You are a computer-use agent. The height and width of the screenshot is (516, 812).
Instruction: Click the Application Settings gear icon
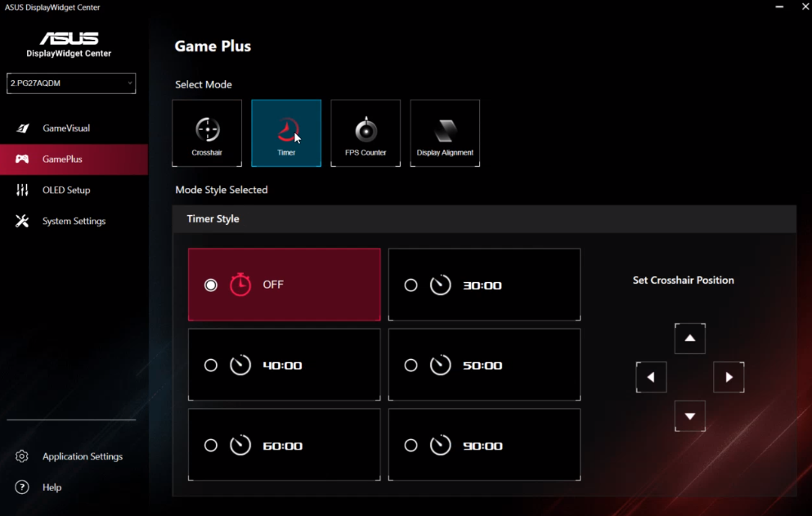coord(22,456)
